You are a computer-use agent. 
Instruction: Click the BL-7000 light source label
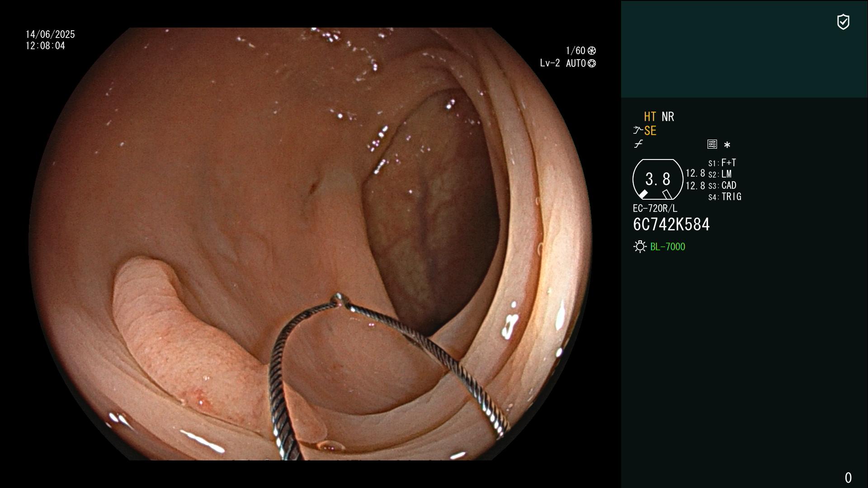668,247
